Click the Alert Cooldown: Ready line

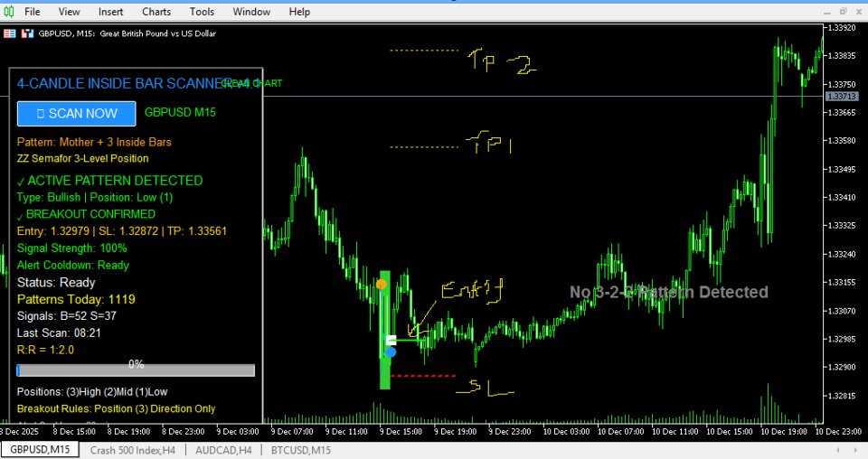pos(72,266)
